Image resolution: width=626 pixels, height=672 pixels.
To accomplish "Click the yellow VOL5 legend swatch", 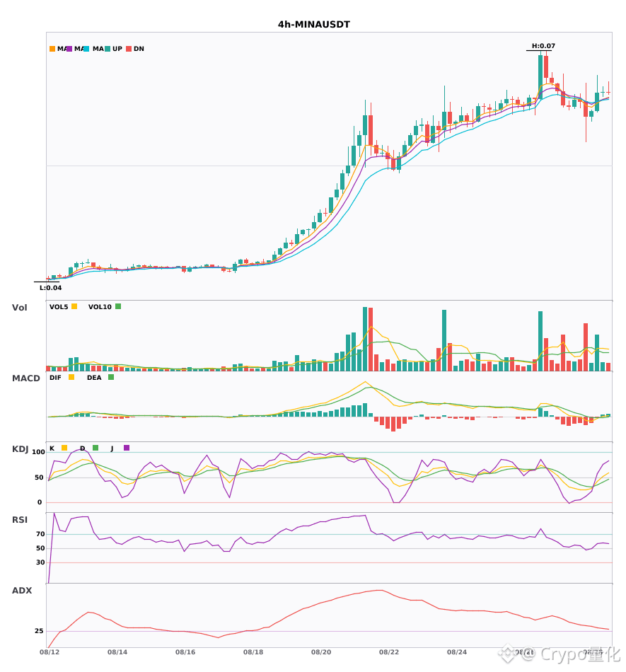I will tap(74, 306).
